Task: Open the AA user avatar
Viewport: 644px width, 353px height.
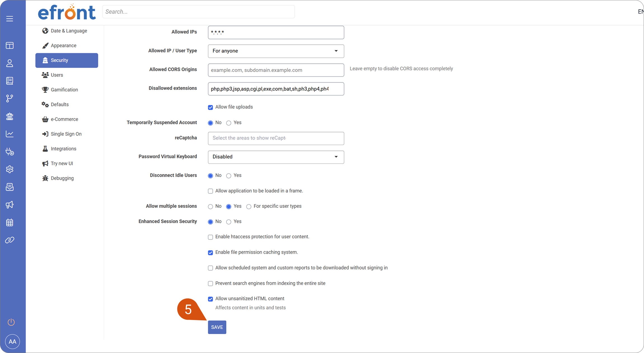Action: tap(12, 342)
